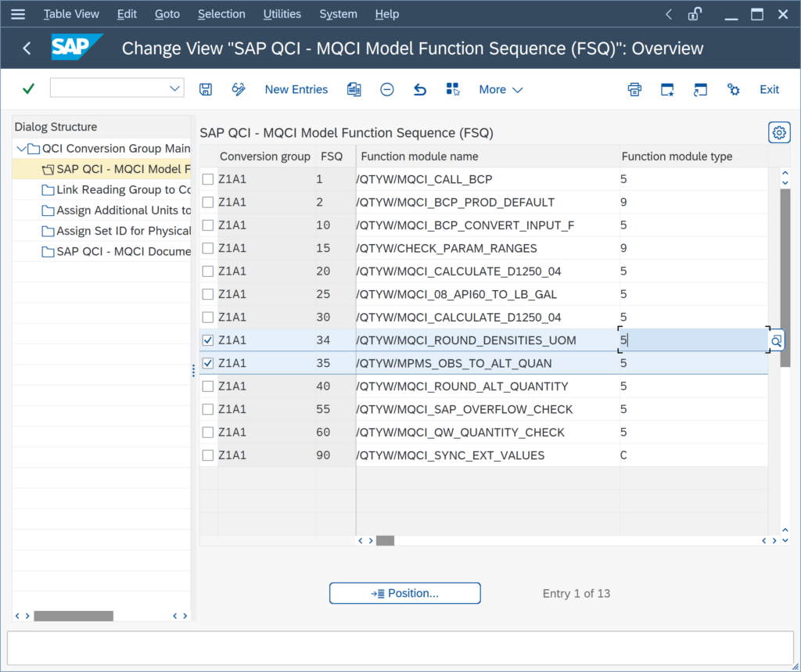Open the Edit menu
Screen dimensions: 801x672
127,14
